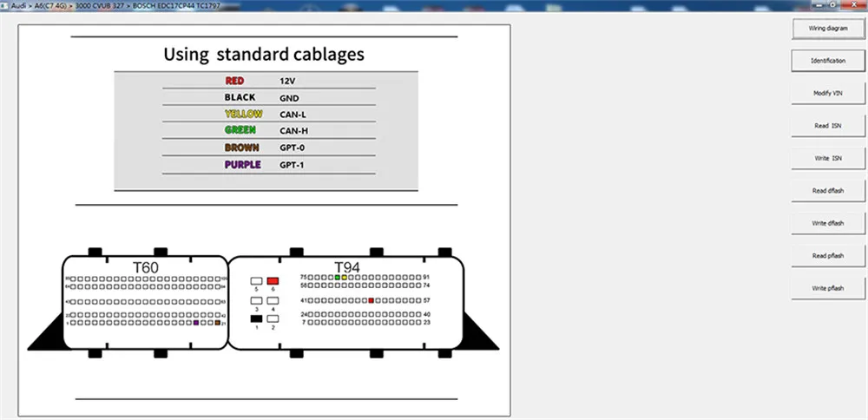Select Modify VIN

(828, 93)
